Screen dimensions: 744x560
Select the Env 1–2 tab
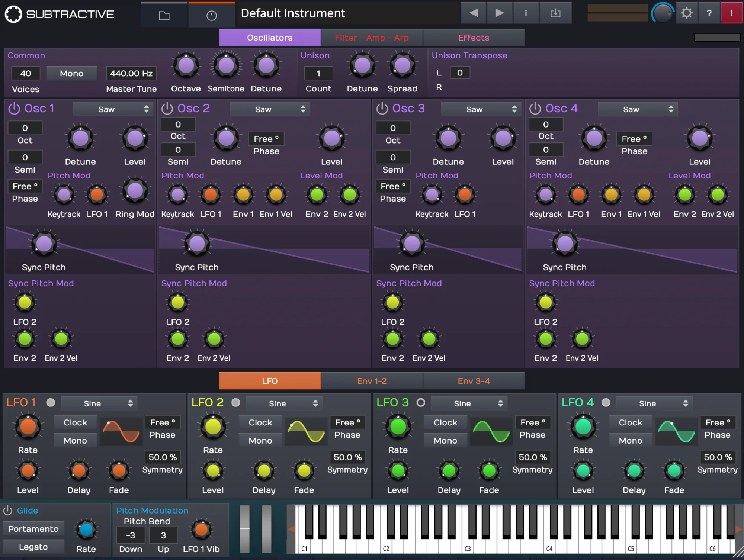372,381
